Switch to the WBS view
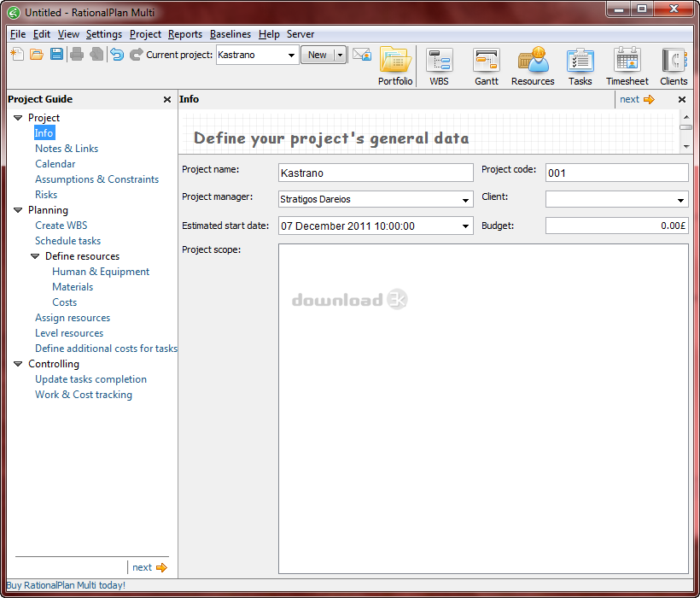 (440, 66)
